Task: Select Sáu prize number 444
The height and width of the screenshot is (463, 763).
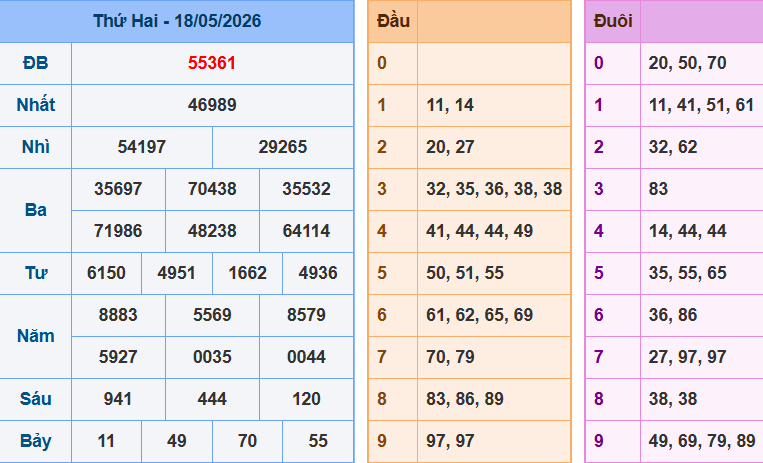Action: 212,399
